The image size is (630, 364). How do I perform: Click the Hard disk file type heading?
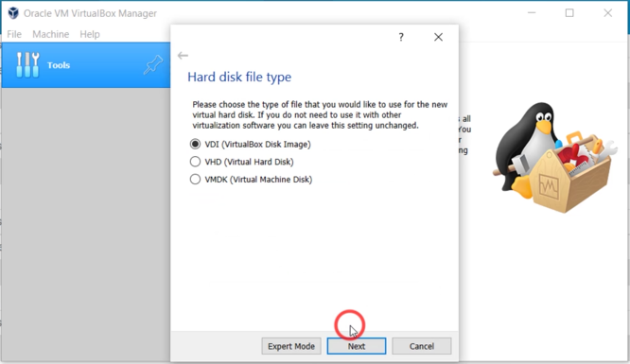239,77
